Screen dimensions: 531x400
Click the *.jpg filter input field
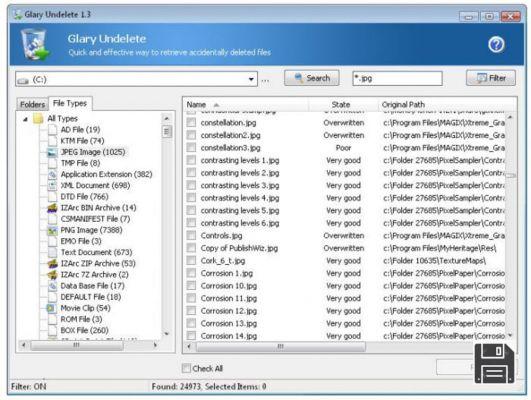click(397, 79)
